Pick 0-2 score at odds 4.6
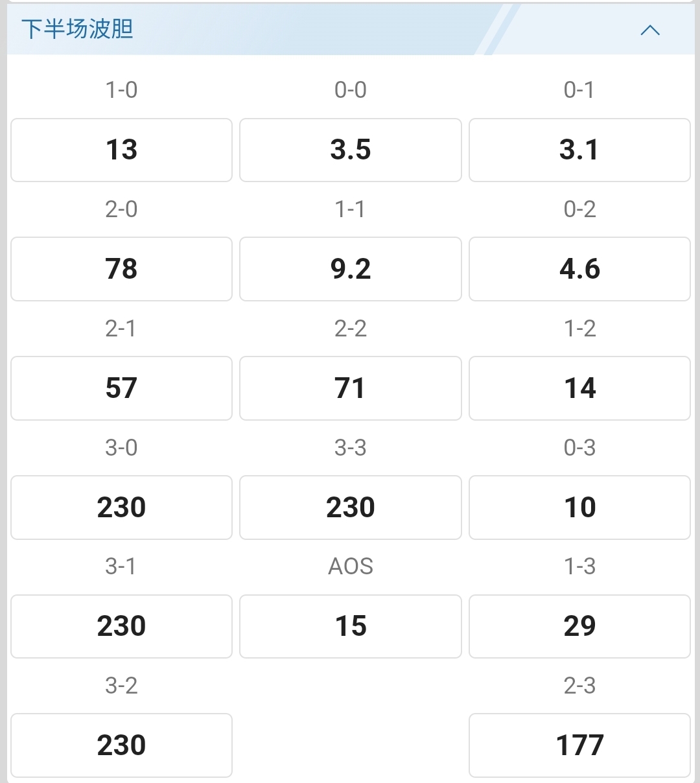700x783 pixels. pyautogui.click(x=579, y=269)
